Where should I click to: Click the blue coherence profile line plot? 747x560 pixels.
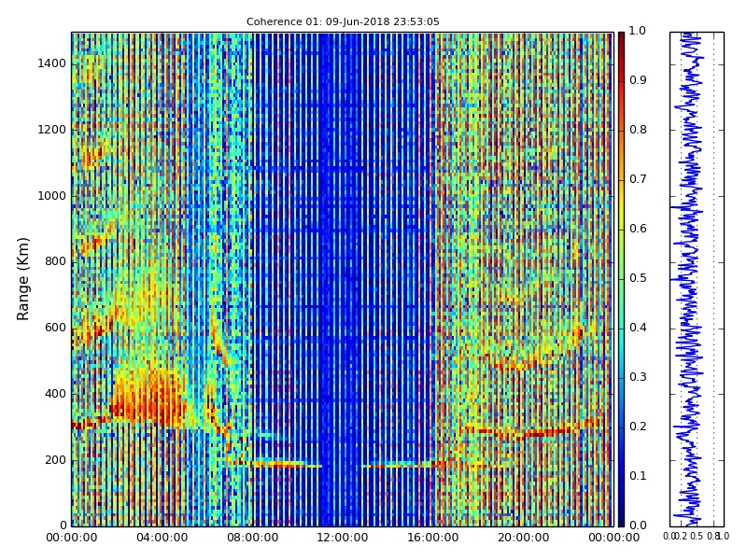pyautogui.click(x=697, y=279)
